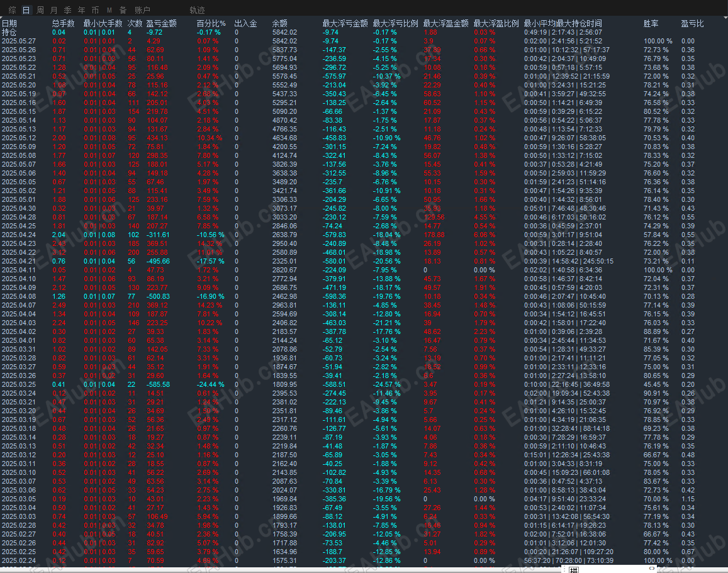Click the total lots cell 3.12

[x=59, y=252]
